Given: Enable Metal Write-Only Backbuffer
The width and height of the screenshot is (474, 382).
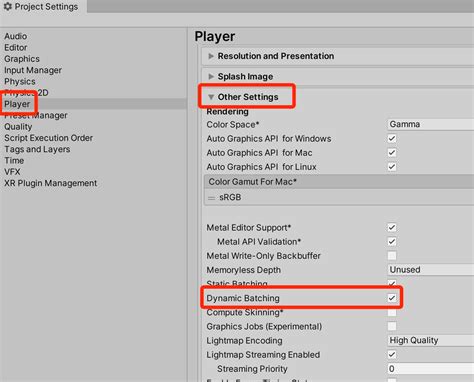Looking at the screenshot, I should (x=392, y=256).
